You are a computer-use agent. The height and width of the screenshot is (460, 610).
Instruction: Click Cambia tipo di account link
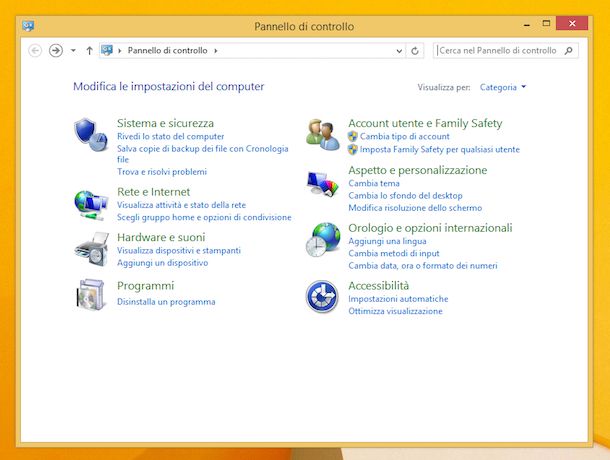(405, 137)
